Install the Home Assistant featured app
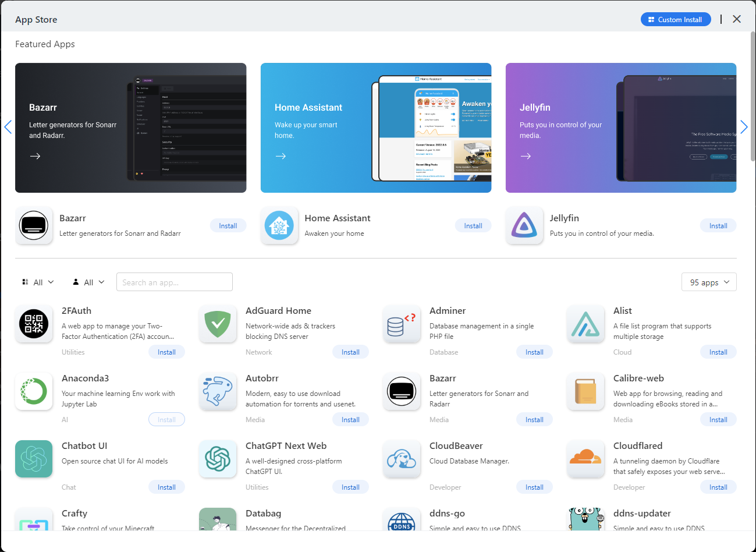Viewport: 756px width, 552px height. coord(473,226)
